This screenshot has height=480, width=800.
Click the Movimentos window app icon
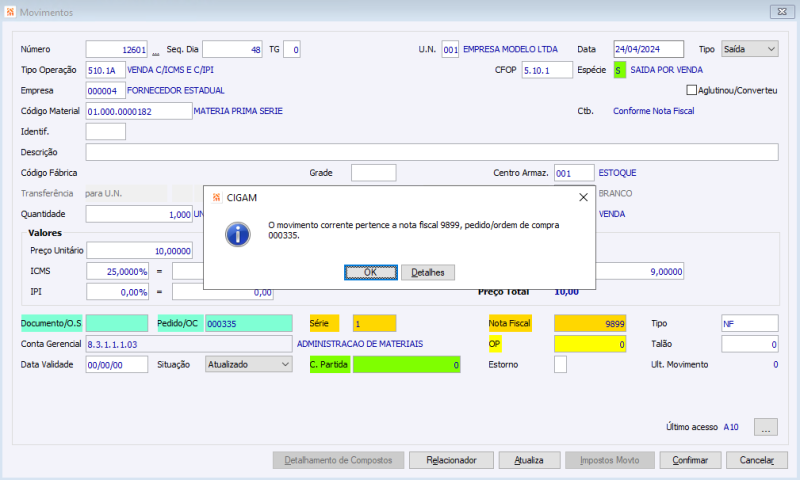point(10,12)
